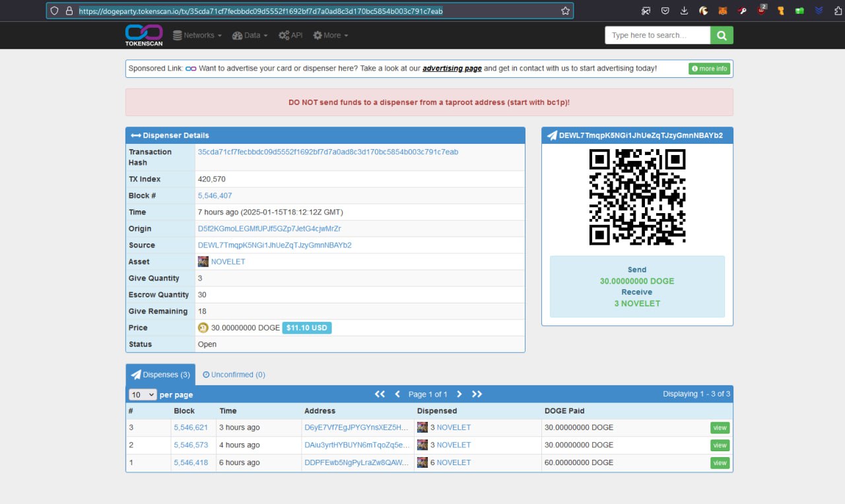This screenshot has width=845, height=504.
Task: Click the blue chevrons extension icon
Action: point(819,11)
